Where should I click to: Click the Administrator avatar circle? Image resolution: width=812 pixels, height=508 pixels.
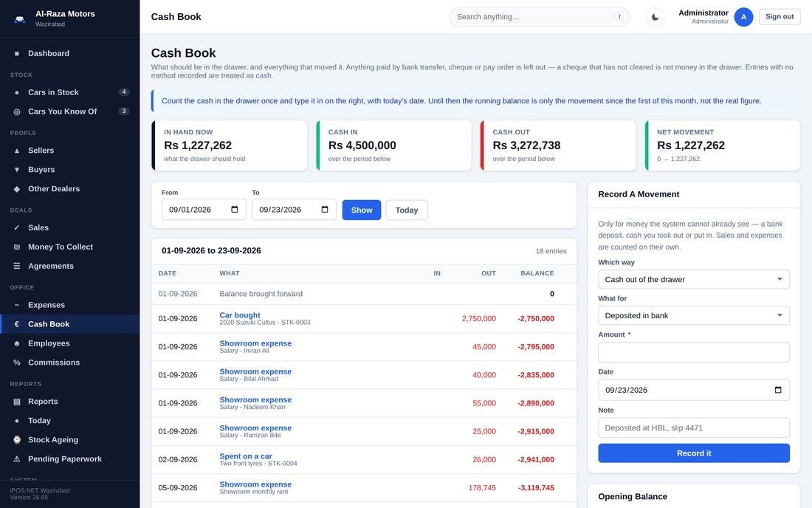[x=743, y=16]
